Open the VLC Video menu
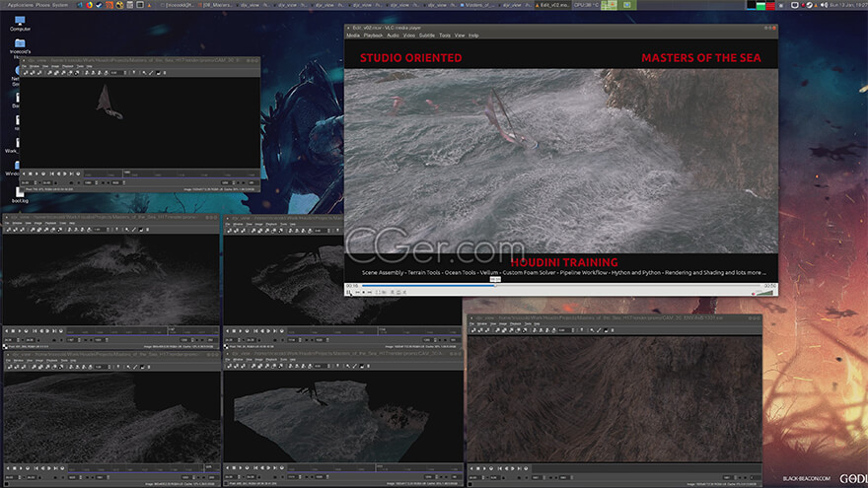Image resolution: width=868 pixels, height=488 pixels. [408, 35]
